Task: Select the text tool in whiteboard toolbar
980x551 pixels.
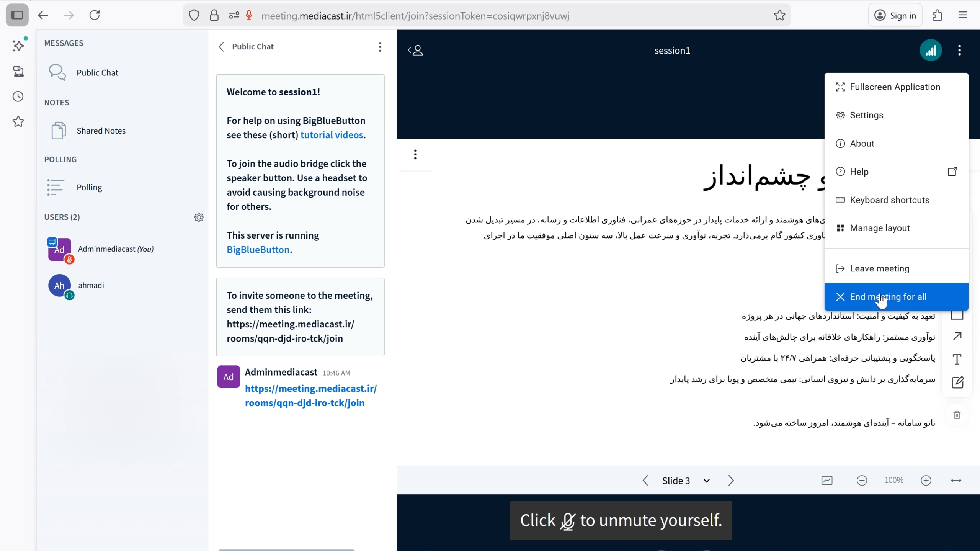Action: (x=957, y=359)
